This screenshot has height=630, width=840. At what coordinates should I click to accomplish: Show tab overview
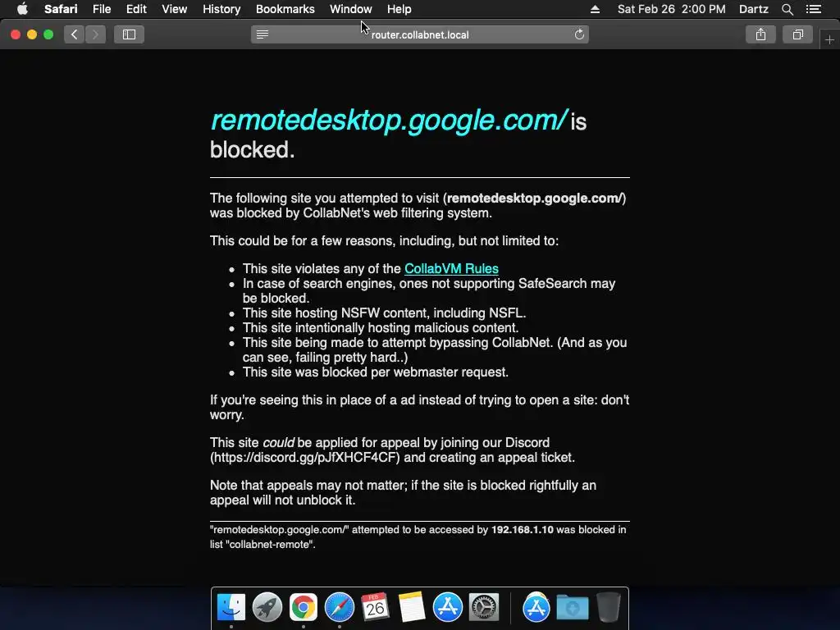point(797,34)
